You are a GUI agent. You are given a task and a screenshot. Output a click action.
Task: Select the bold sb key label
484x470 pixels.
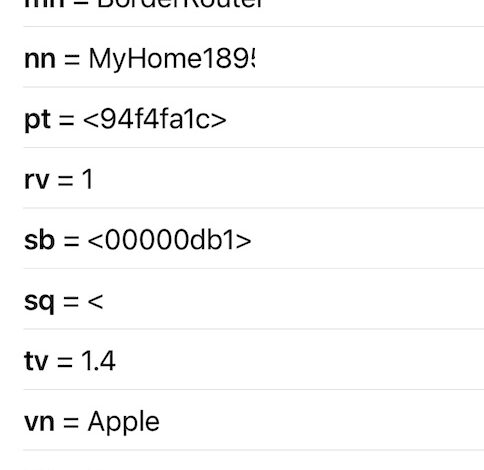(x=40, y=240)
